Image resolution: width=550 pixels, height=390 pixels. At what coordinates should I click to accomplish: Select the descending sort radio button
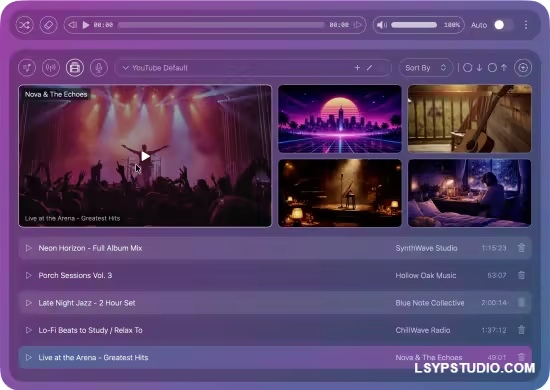467,68
